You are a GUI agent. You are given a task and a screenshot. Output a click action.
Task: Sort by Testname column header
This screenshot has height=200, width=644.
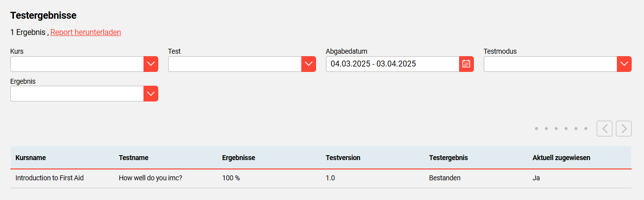[x=134, y=158]
